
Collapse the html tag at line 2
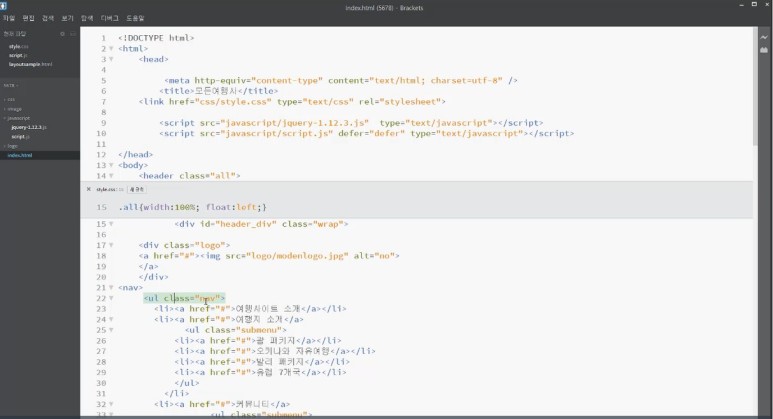[x=111, y=49]
